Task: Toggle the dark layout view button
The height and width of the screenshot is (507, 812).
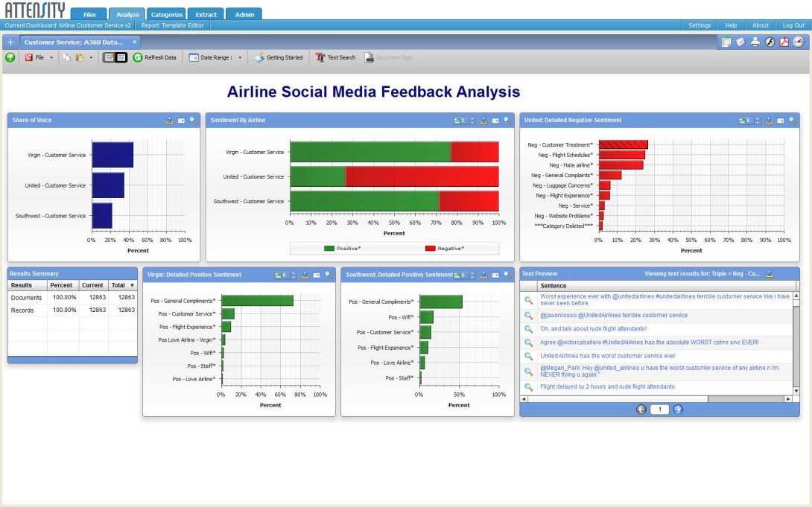Action: (x=121, y=57)
